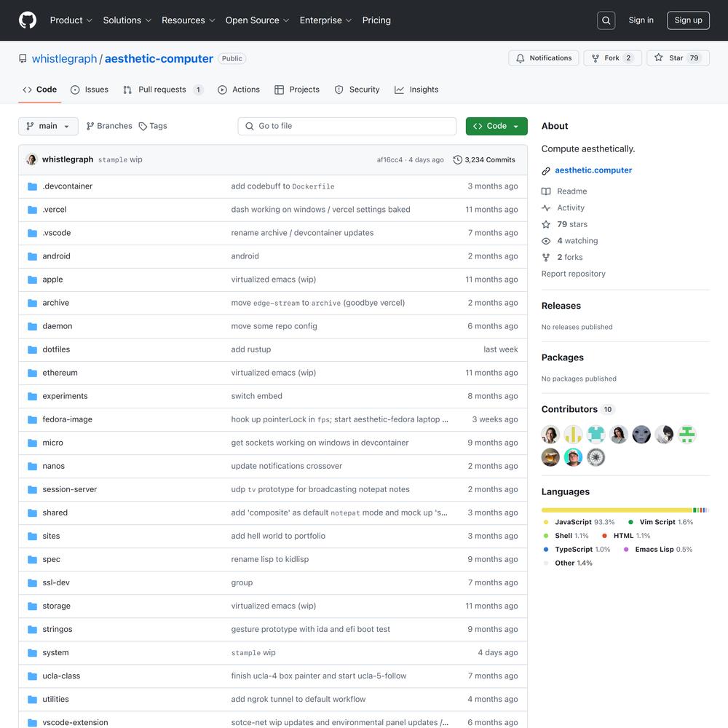The width and height of the screenshot is (728, 728).
Task: Click the Readme book icon
Action: tap(546, 191)
